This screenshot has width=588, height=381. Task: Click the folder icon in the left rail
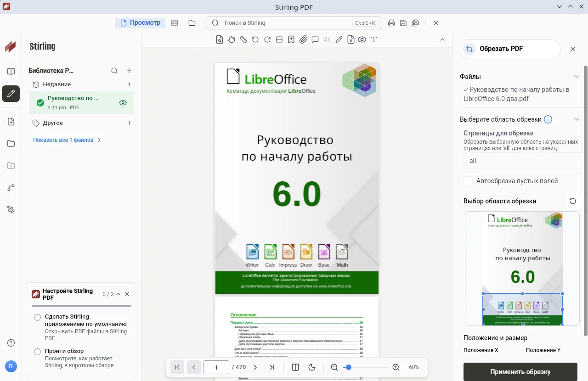click(x=11, y=144)
